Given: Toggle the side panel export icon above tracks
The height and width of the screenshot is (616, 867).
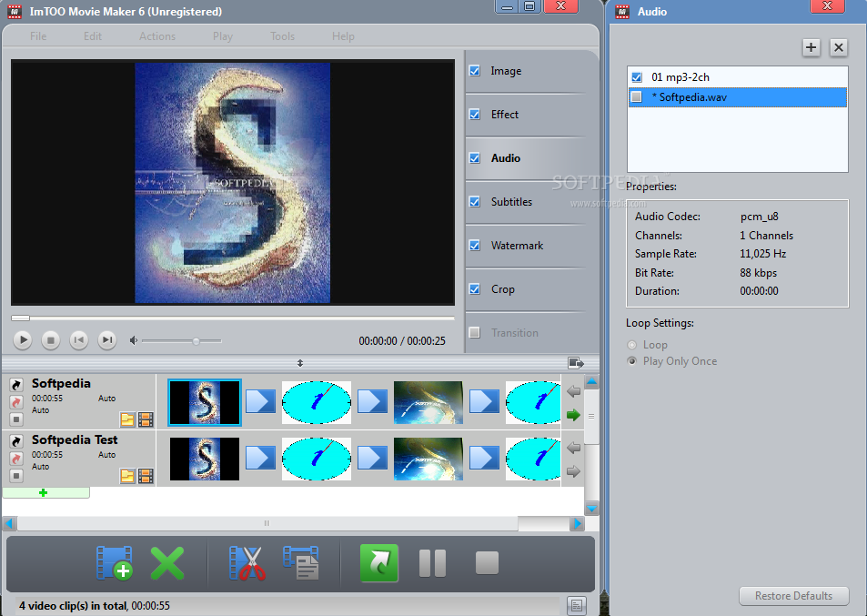Looking at the screenshot, I should pyautogui.click(x=576, y=363).
